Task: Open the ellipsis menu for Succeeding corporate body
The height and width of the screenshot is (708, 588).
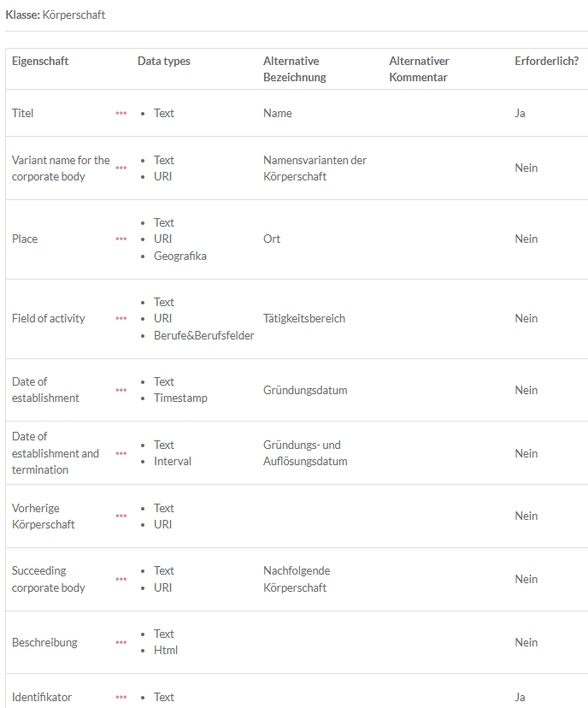Action: click(121, 580)
